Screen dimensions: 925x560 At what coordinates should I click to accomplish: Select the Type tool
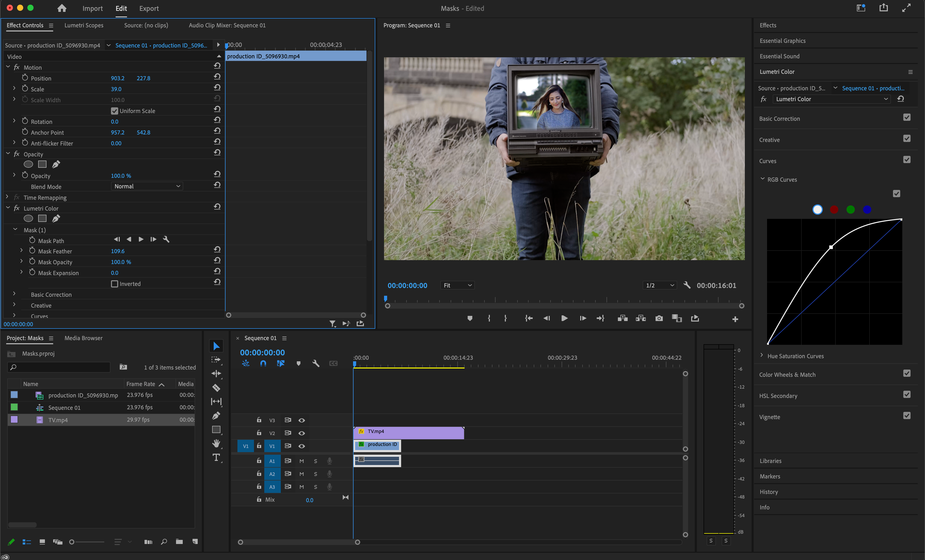pos(216,457)
